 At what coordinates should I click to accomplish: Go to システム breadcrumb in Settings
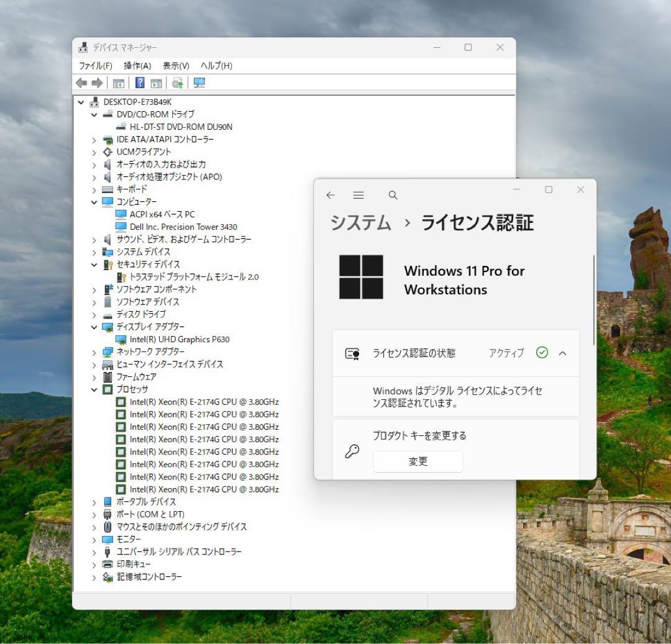click(x=361, y=223)
